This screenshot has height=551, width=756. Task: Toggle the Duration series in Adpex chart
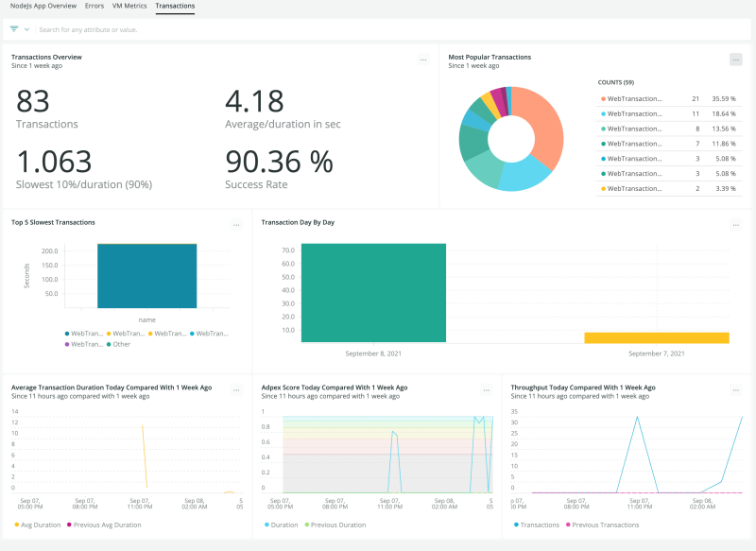(x=282, y=525)
